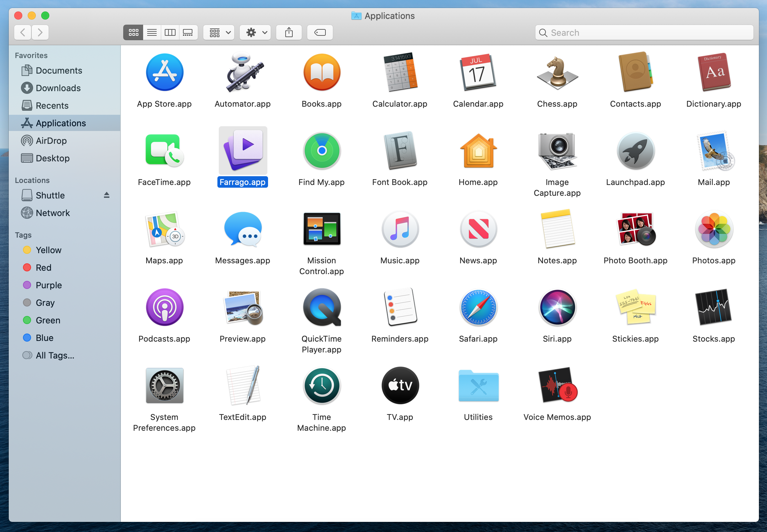
Task: Select the Stocks app icon
Action: point(714,307)
